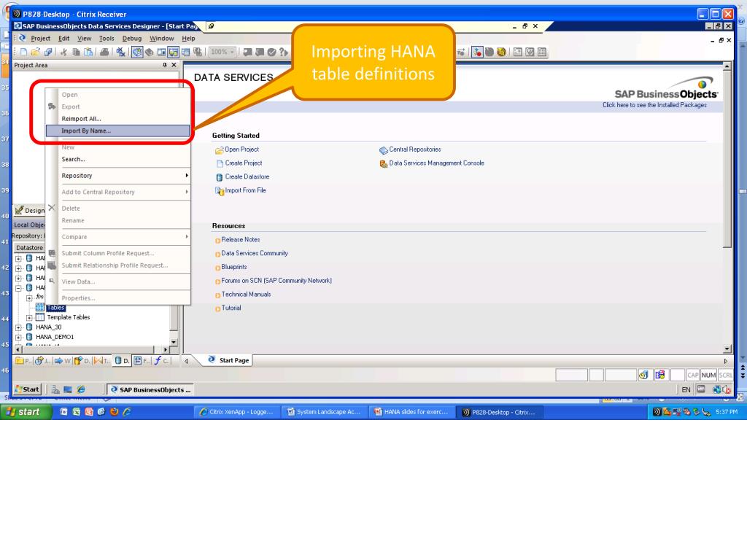This screenshot has height=560, width=747.
Task: Open the View menu
Action: 85,39
